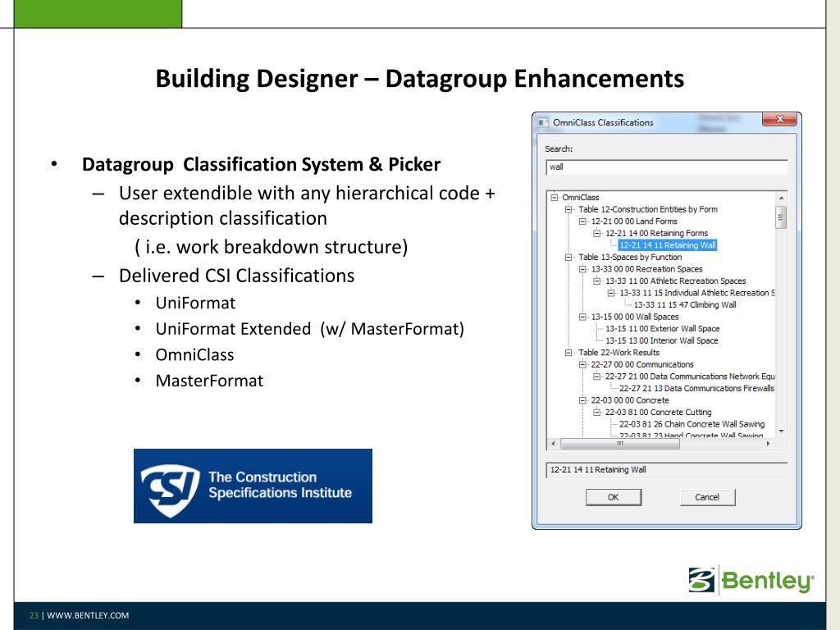This screenshot has width=840, height=630.
Task: Collapse 13-33 00 00 Recreation Spaces expander
Action: pyautogui.click(x=582, y=269)
